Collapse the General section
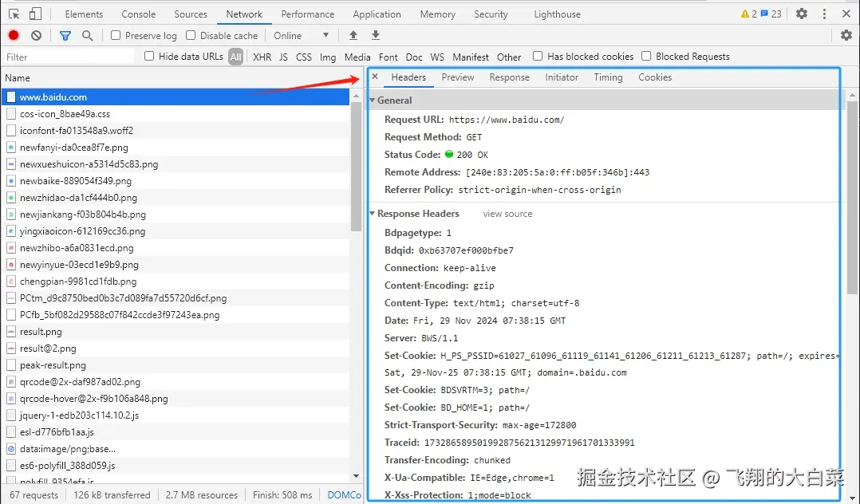This screenshot has width=860, height=504. 373,100
